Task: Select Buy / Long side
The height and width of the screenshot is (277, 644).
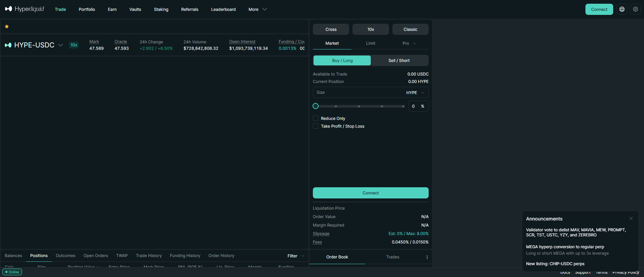Action: tap(342, 61)
